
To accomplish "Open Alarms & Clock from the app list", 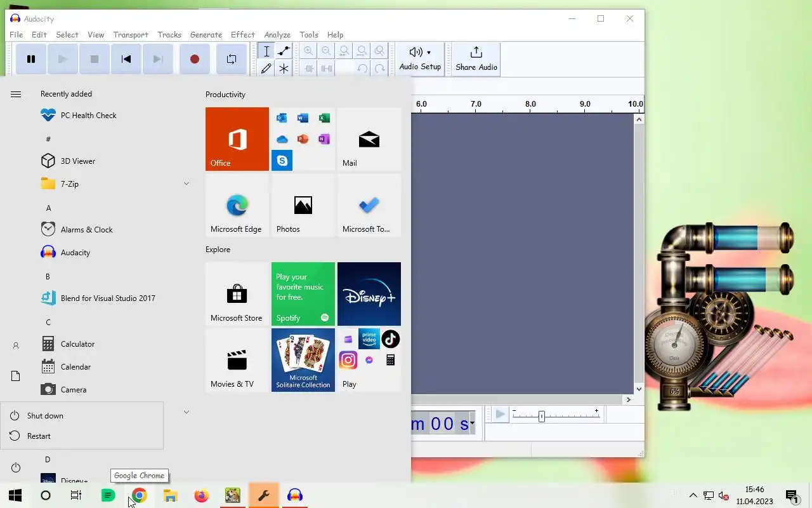I will pyautogui.click(x=114, y=230).
